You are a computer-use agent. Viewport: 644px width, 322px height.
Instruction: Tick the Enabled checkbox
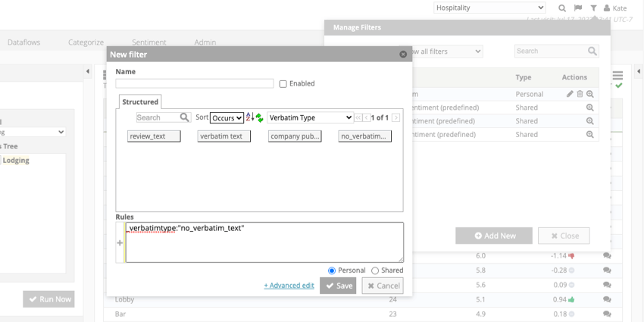(x=283, y=84)
